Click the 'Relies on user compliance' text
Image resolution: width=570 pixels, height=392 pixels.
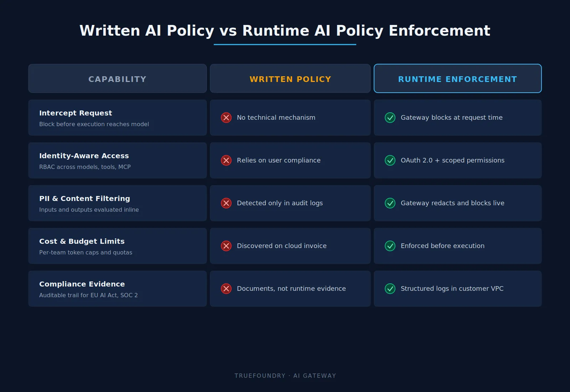(x=279, y=160)
